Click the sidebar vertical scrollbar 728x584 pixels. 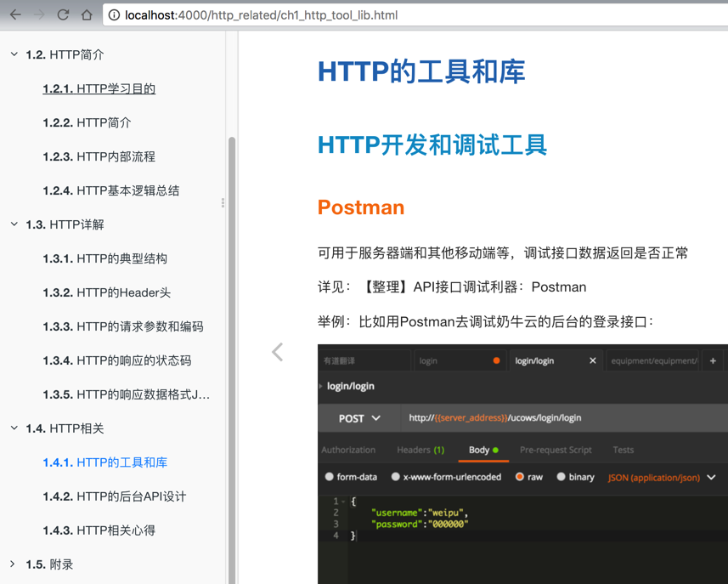(x=232, y=360)
